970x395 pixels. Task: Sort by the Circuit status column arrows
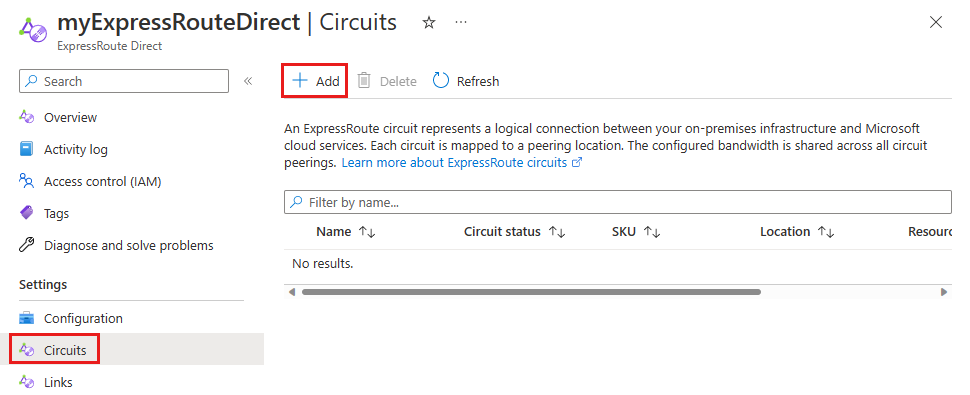click(557, 232)
